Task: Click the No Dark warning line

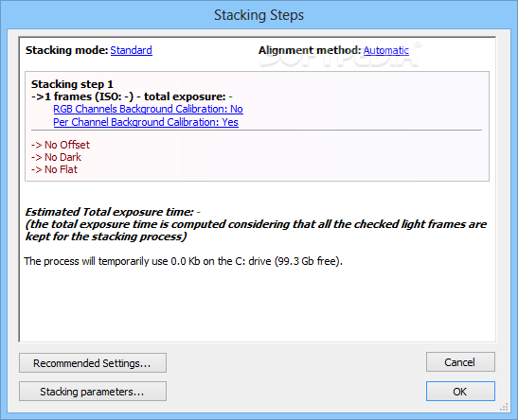Action: coord(56,157)
